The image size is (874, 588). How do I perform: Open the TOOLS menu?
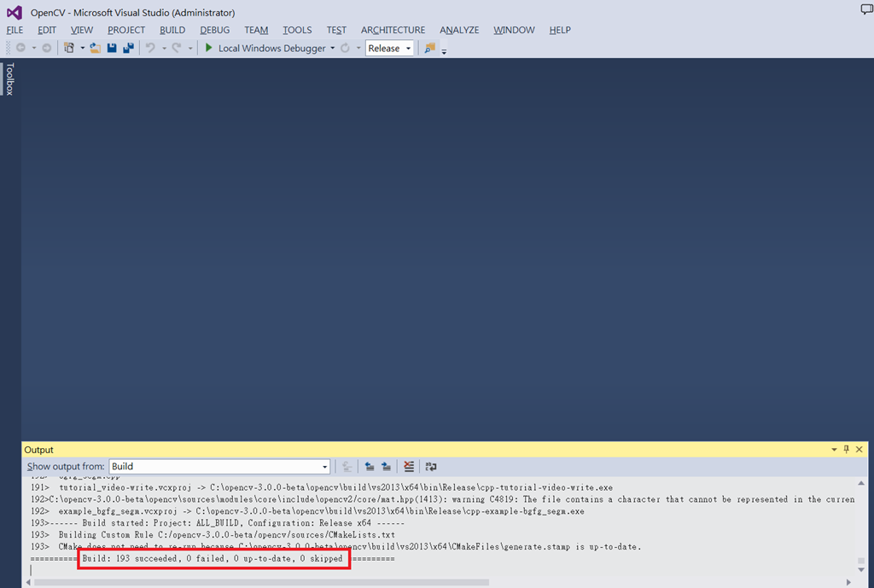pos(297,30)
